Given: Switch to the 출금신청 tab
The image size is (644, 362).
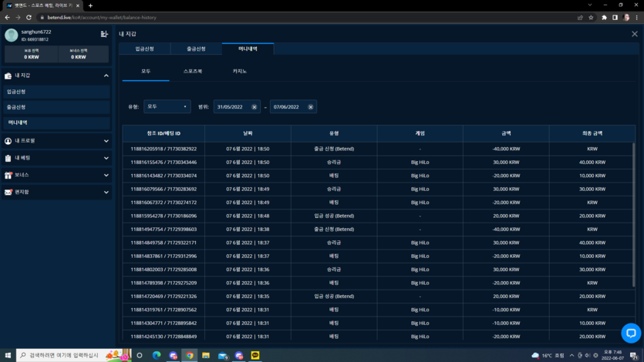Looking at the screenshot, I should pyautogui.click(x=196, y=49).
